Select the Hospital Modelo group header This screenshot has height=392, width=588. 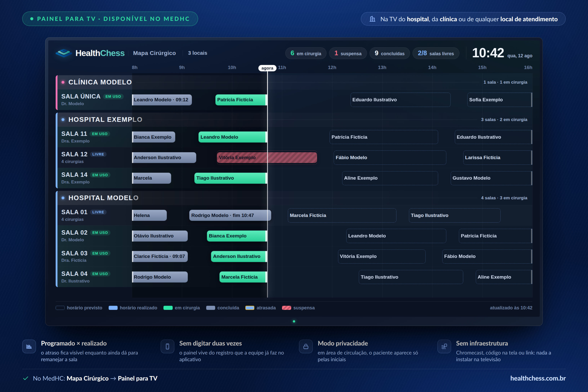point(294,198)
